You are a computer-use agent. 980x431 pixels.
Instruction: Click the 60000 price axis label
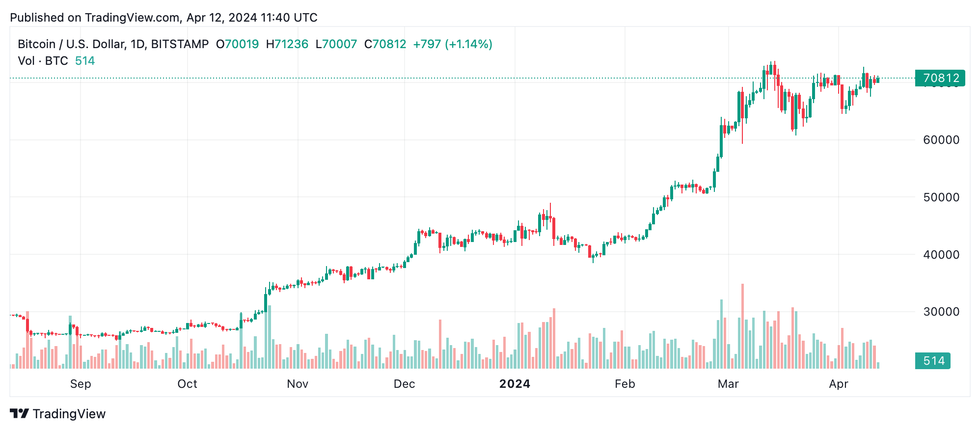click(941, 140)
